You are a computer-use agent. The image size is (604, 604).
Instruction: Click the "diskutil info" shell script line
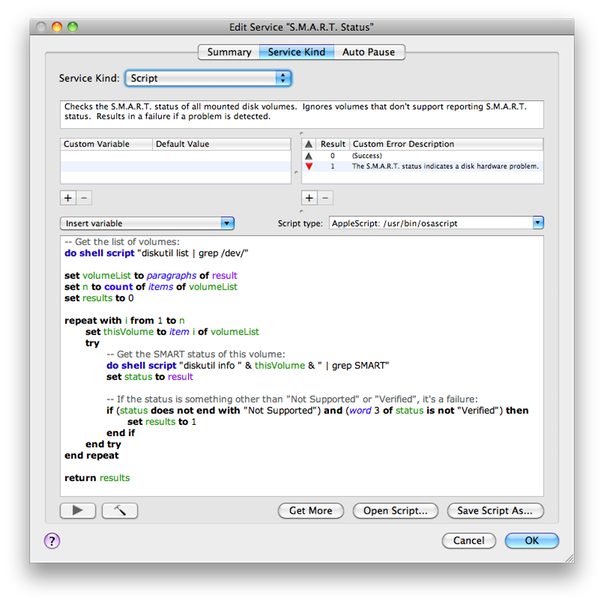pyautogui.click(x=248, y=365)
